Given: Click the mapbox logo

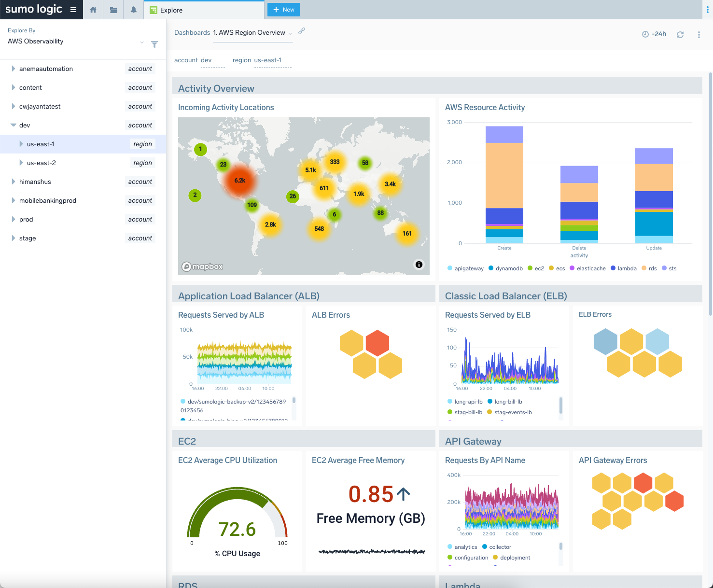Looking at the screenshot, I should pos(202,266).
